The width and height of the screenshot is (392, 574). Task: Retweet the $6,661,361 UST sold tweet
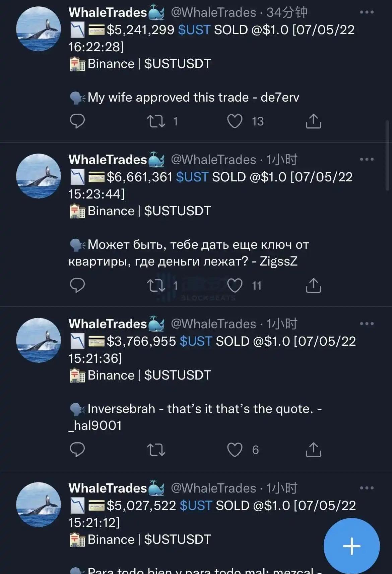pyautogui.click(x=156, y=285)
